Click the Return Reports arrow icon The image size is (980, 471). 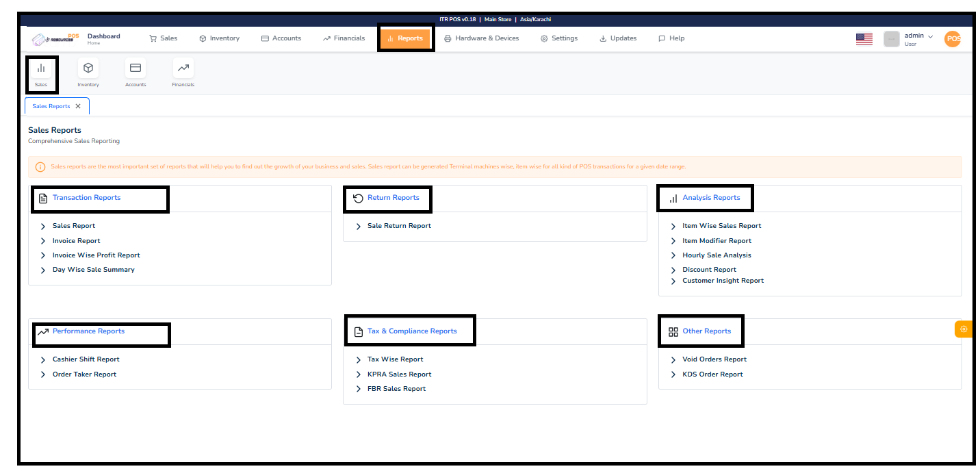tap(359, 199)
